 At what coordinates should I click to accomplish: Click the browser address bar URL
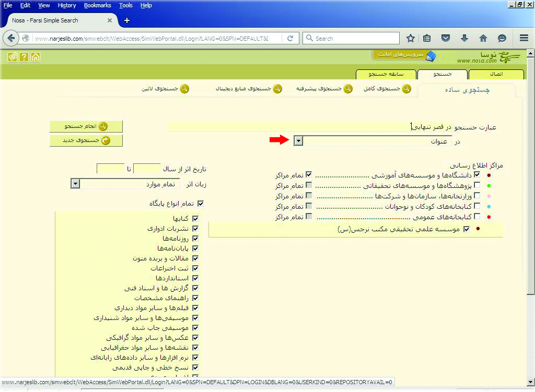[152, 39]
